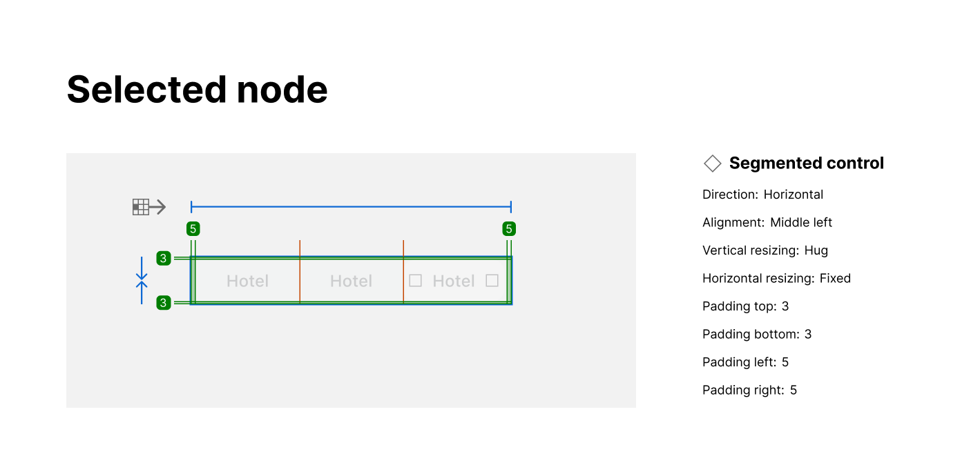The image size is (980, 474).
Task: Click the blue horizontal width measurement line
Action: click(351, 206)
